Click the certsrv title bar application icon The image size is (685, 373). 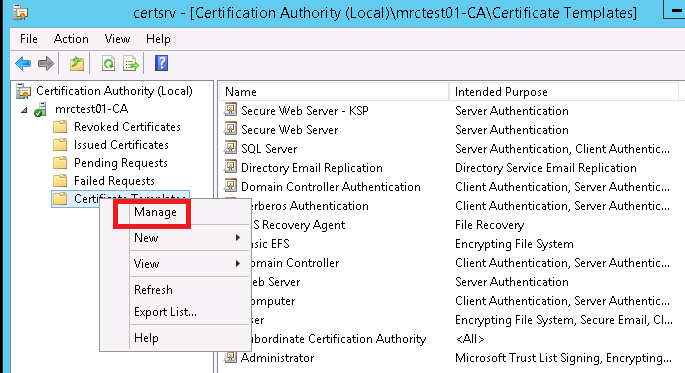[21, 12]
